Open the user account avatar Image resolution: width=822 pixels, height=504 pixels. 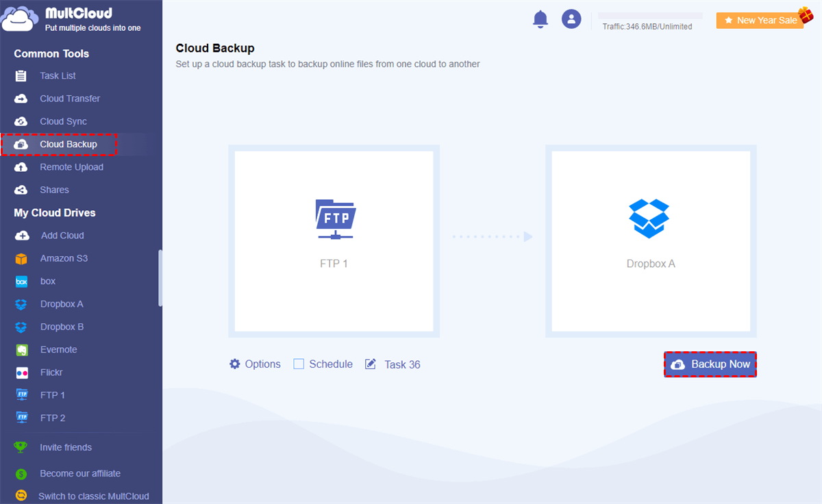[x=571, y=19]
